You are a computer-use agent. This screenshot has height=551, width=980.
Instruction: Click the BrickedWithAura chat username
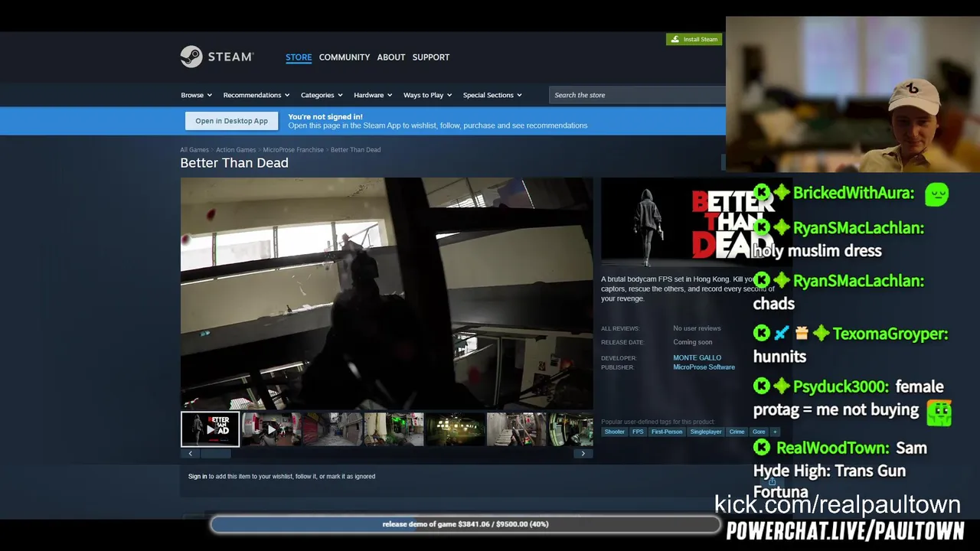pyautogui.click(x=854, y=193)
